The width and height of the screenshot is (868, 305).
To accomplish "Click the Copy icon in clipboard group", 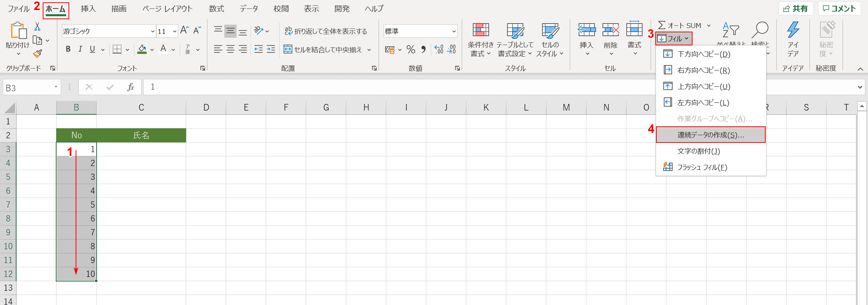I will coord(37,40).
